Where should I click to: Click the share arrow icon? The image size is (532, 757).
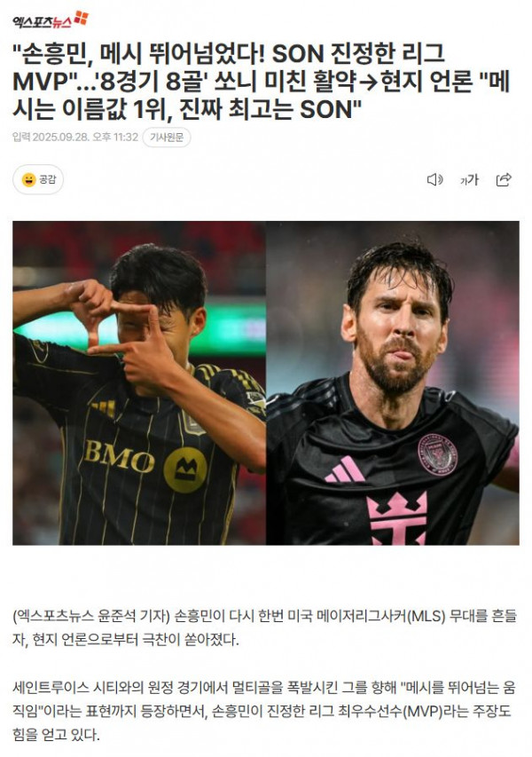504,179
